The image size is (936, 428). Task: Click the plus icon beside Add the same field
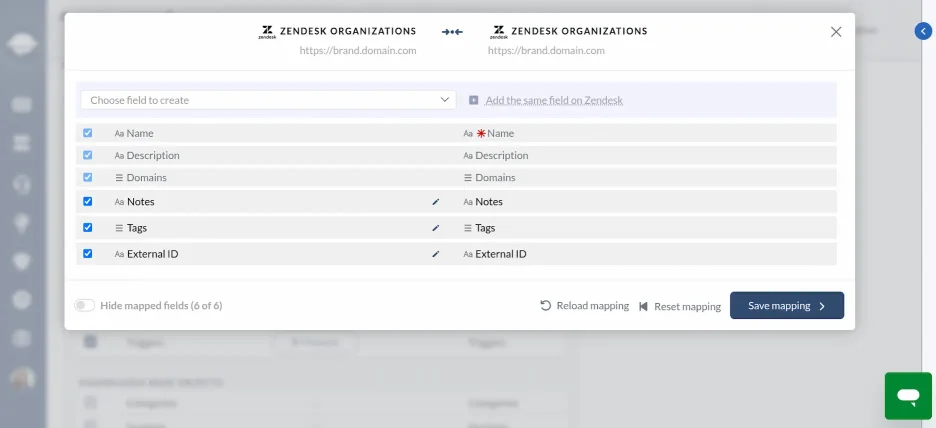pyautogui.click(x=473, y=100)
